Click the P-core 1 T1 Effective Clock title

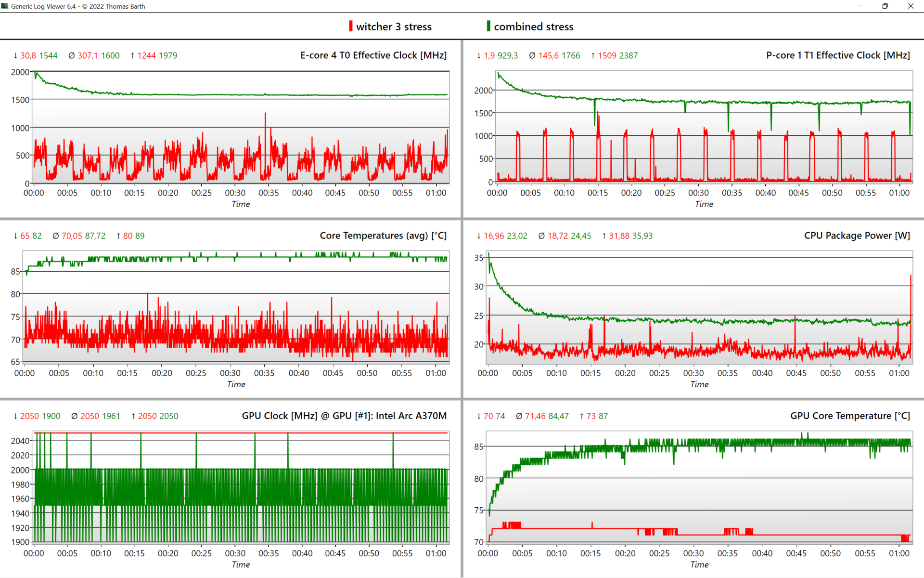[x=837, y=55]
